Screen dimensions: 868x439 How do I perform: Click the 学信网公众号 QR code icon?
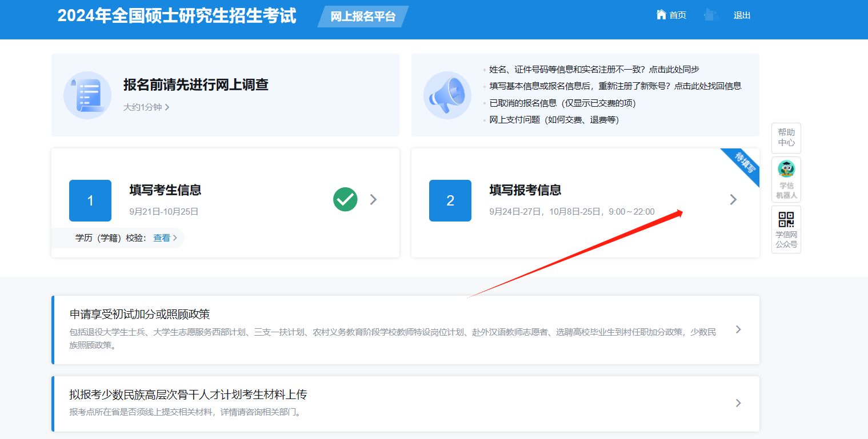(786, 220)
